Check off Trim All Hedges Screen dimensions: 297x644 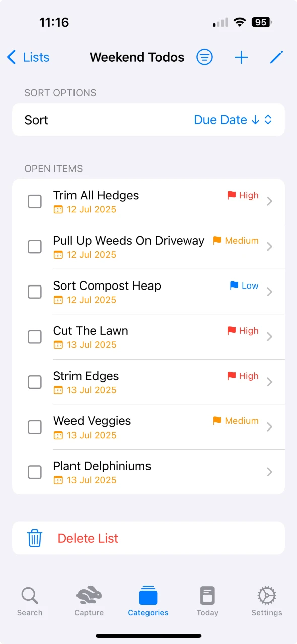click(35, 202)
